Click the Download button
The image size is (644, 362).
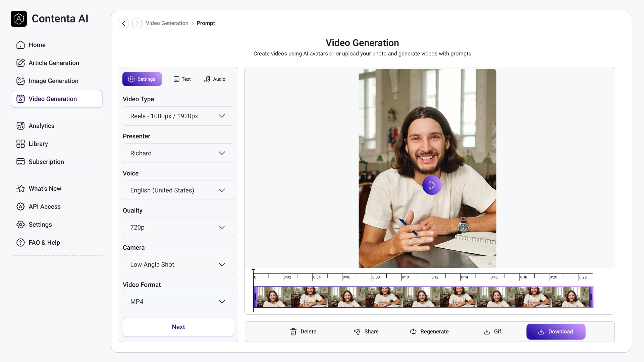556,331
